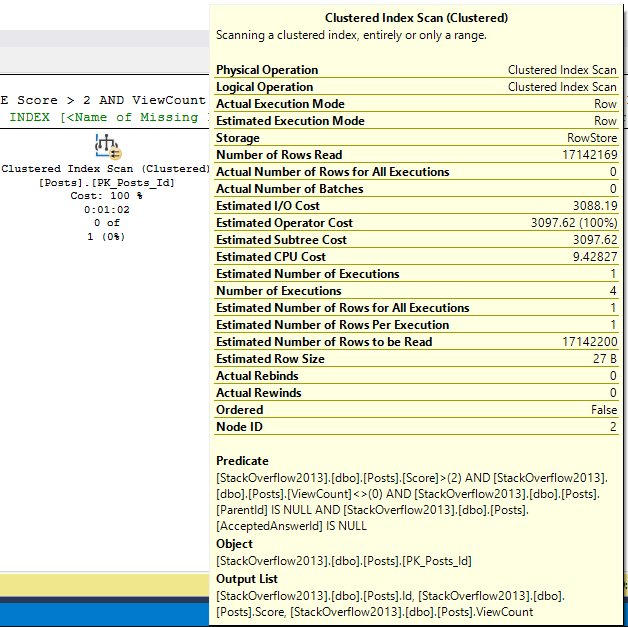Image resolution: width=628 pixels, height=627 pixels.
Task: Click the Storage RowStore row
Action: coord(416,138)
